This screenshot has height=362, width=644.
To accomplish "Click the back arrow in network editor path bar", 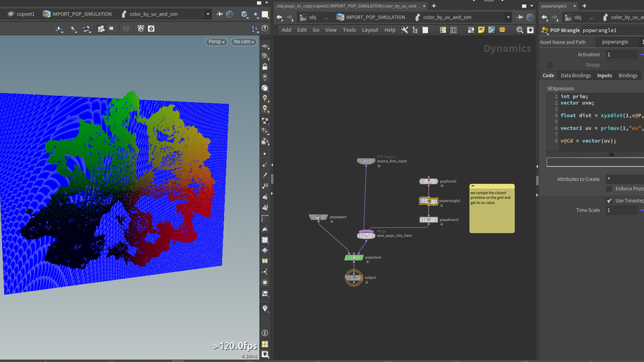I will [x=280, y=17].
